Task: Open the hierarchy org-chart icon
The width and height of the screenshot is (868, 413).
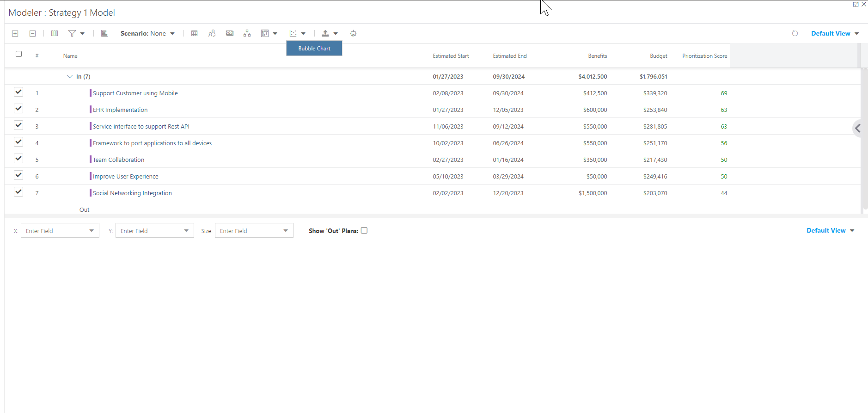Action: [x=247, y=33]
